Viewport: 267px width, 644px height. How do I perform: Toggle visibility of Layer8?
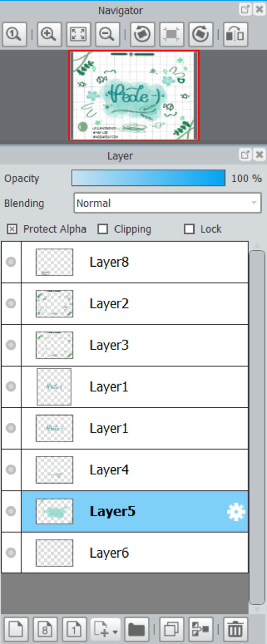coord(11,262)
